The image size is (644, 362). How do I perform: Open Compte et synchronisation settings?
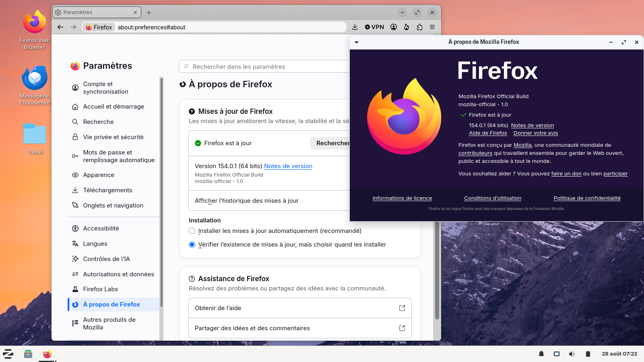coord(114,88)
